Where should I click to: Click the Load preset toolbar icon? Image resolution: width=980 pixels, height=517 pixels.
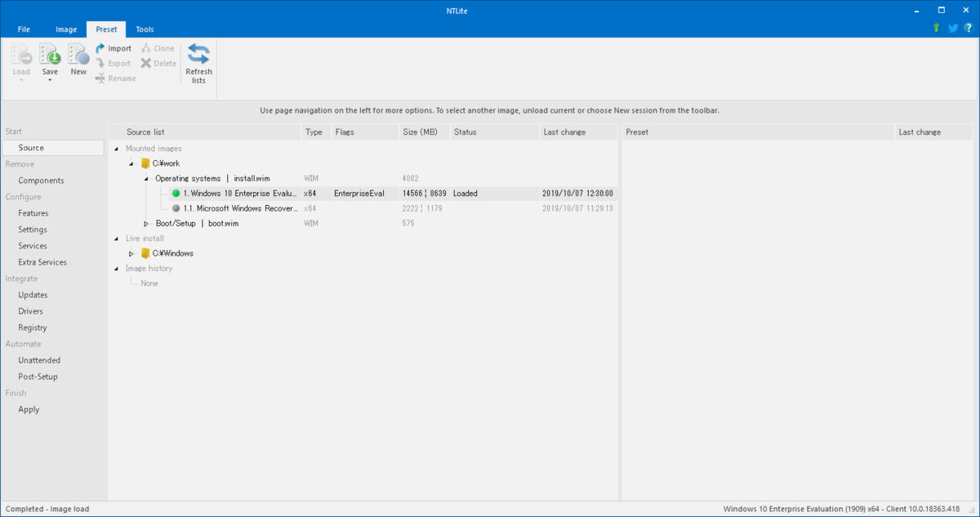pos(21,55)
